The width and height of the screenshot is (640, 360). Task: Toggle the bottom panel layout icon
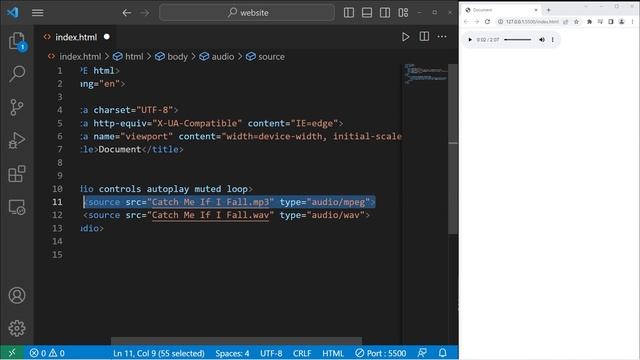pyautogui.click(x=367, y=13)
